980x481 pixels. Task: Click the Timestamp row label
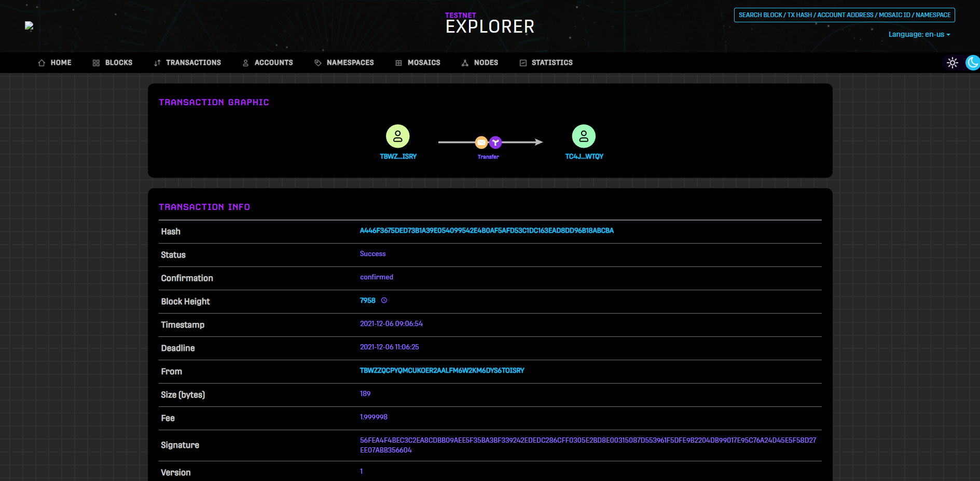click(183, 325)
